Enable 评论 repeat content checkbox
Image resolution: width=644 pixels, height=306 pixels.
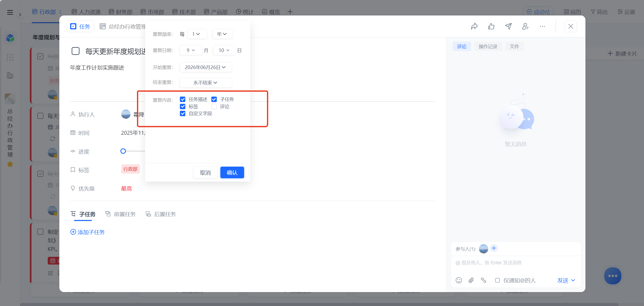point(214,106)
